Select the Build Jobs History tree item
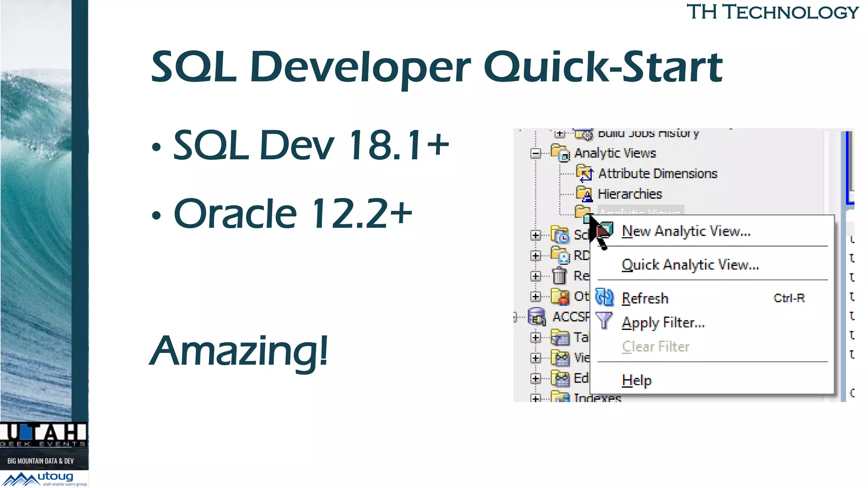The width and height of the screenshot is (868, 488). point(648,133)
